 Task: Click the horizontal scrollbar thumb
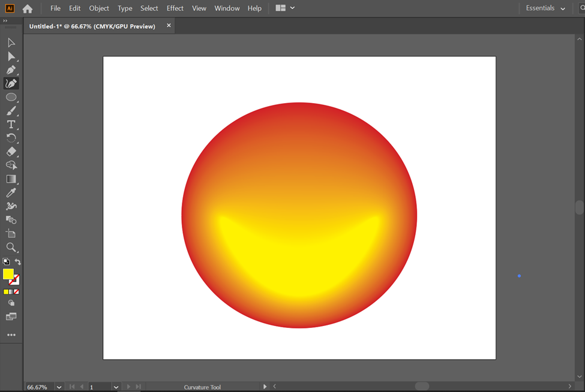tap(422, 387)
